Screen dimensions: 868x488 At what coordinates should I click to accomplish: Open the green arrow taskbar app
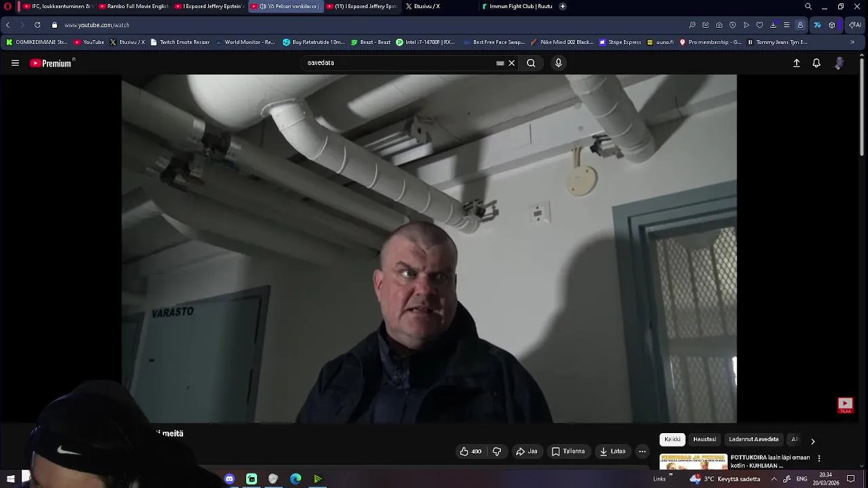click(x=318, y=479)
